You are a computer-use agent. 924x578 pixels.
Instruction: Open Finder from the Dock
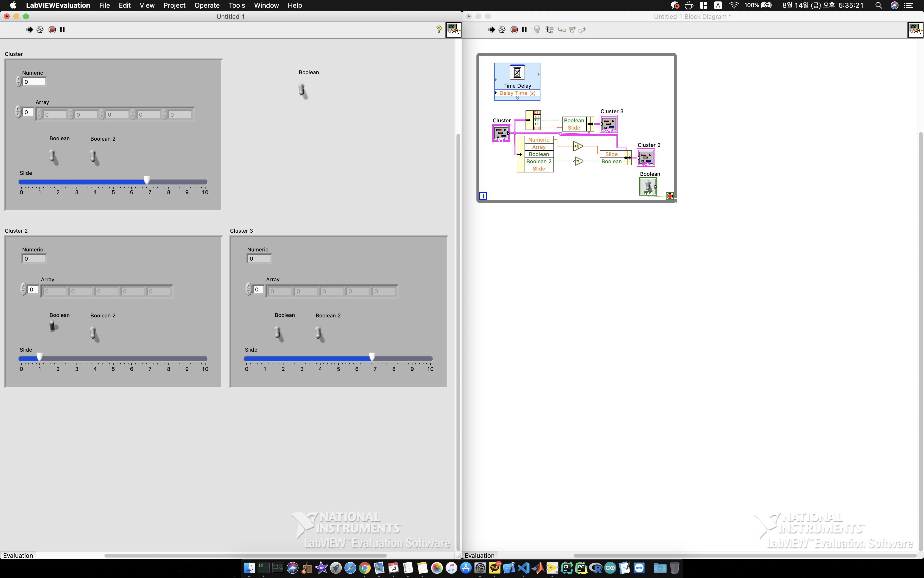[x=249, y=568]
